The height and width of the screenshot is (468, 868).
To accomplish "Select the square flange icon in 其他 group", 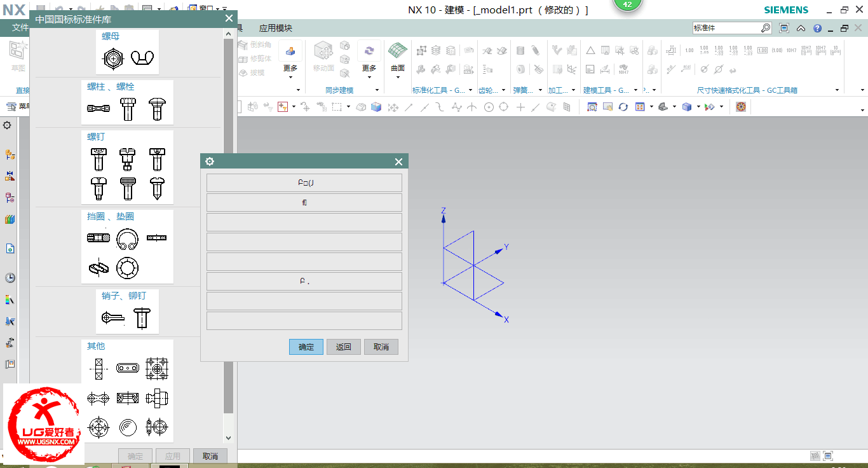I will pyautogui.click(x=156, y=368).
